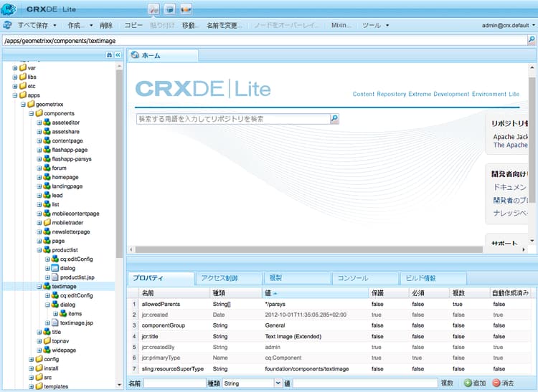The image size is (538, 392).
Task: Open the Tools menu dropdown
Action: tap(376, 25)
